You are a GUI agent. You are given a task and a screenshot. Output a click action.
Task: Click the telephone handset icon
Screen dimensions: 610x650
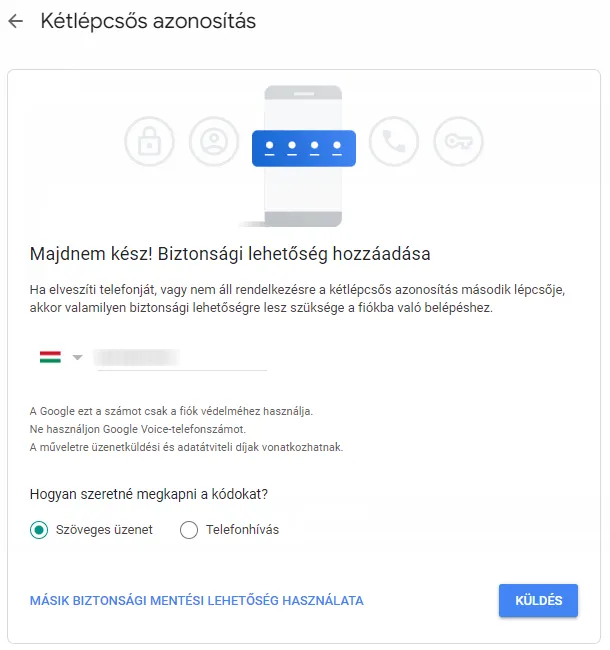pyautogui.click(x=394, y=143)
